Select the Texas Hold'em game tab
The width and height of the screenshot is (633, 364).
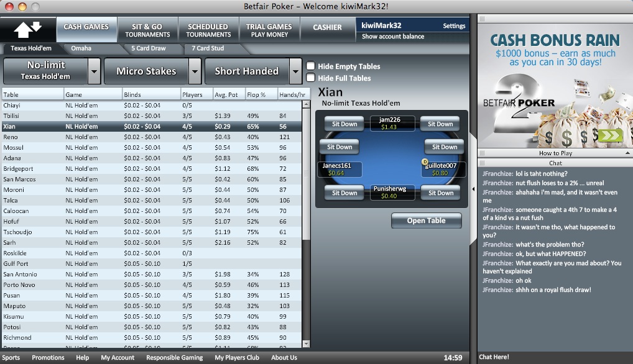(31, 48)
